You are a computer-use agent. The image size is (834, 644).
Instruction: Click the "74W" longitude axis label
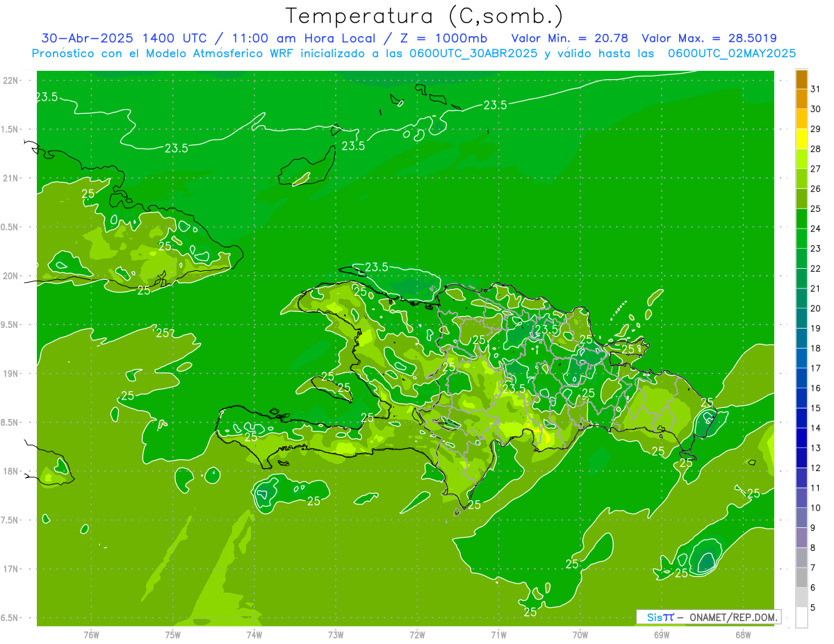[254, 635]
